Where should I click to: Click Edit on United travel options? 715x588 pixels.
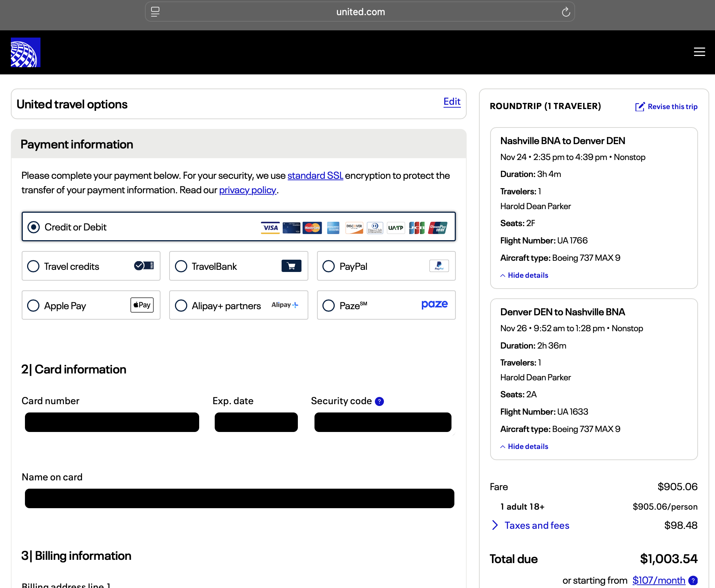[x=451, y=101]
